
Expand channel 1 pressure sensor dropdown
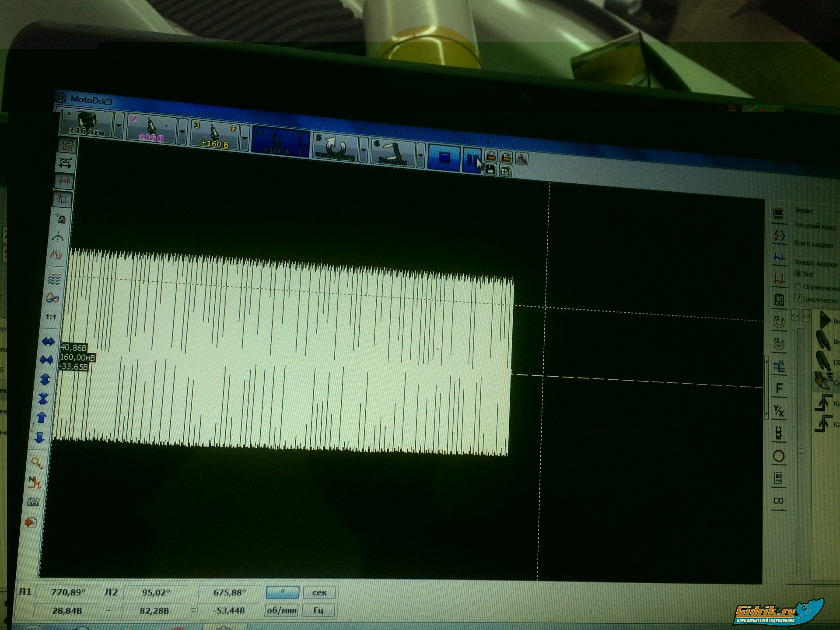[118, 126]
